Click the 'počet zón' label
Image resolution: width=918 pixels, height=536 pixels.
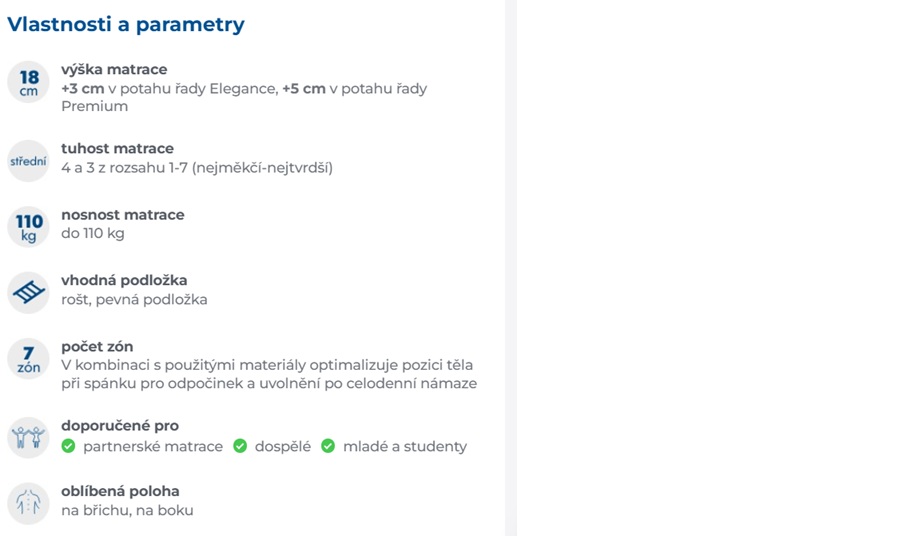(97, 346)
